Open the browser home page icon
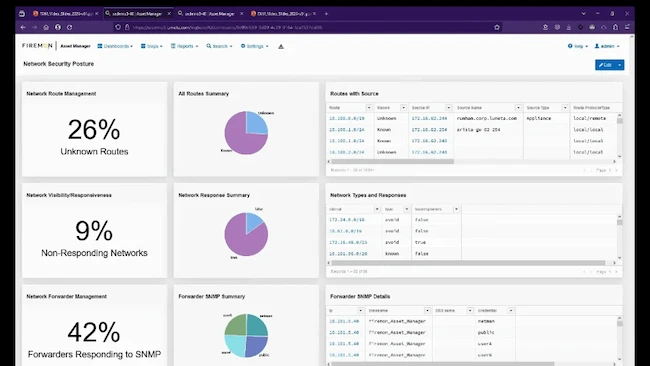 [46, 27]
